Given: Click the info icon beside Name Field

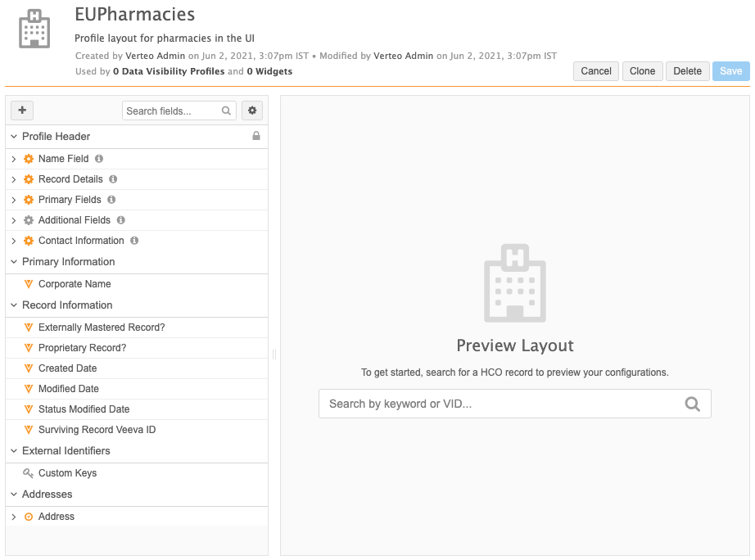Looking at the screenshot, I should click(99, 159).
